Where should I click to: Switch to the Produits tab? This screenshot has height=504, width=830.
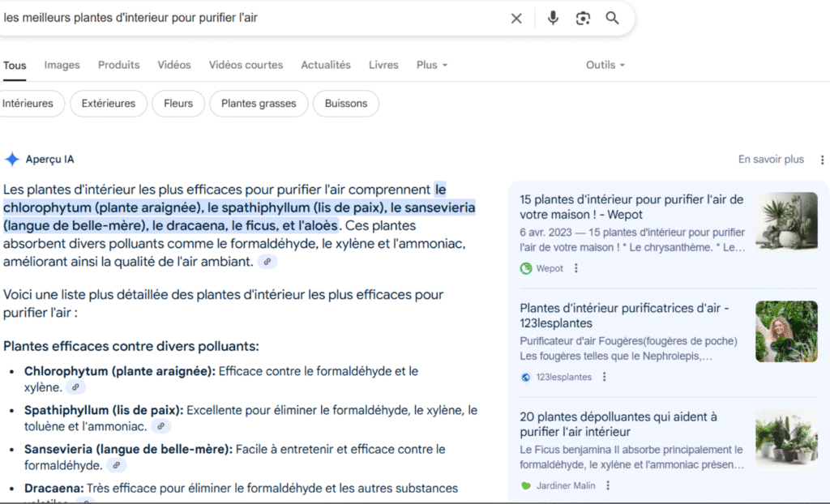coord(118,65)
